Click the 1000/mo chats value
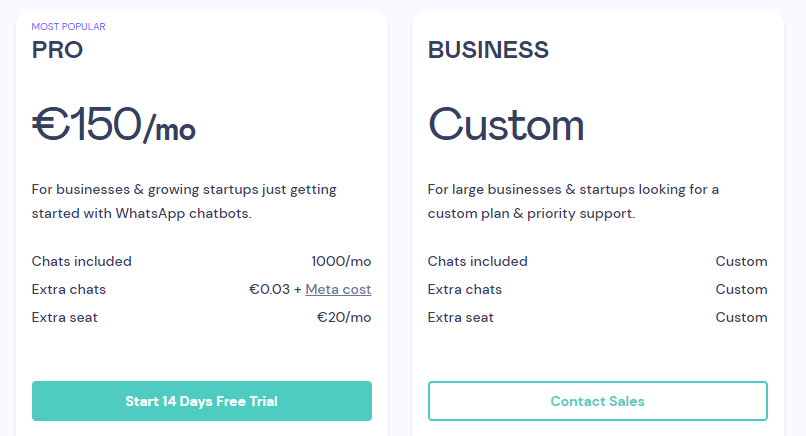Viewport: 806px width, 436px height. [341, 261]
